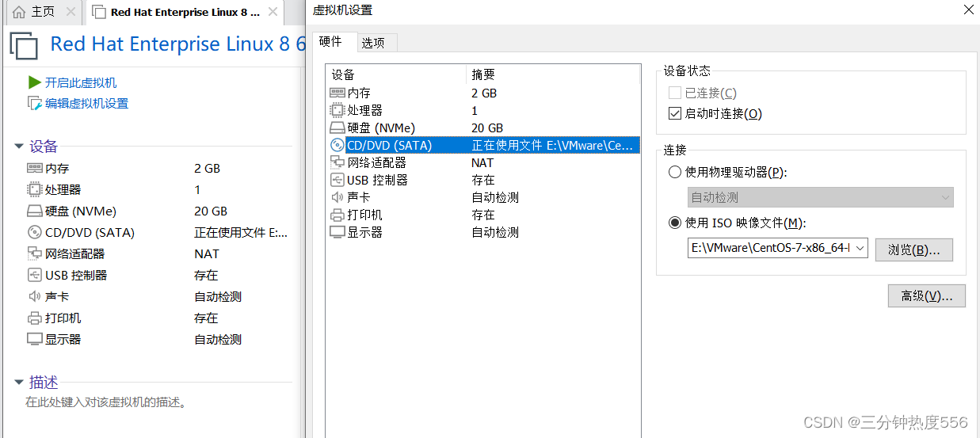Click the USB 控制器 icon in settings list
This screenshot has height=438, width=980.
[337, 180]
